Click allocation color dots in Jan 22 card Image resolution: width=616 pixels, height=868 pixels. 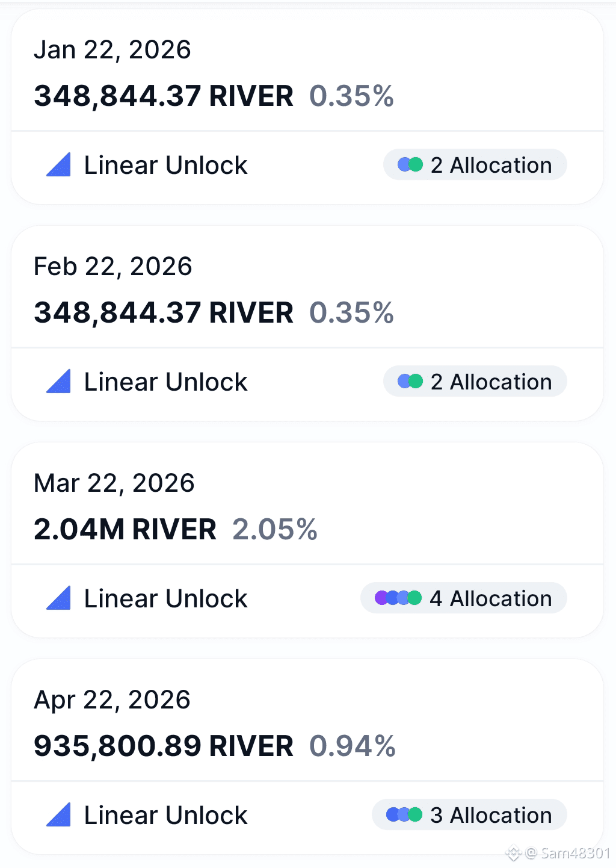coord(410,164)
